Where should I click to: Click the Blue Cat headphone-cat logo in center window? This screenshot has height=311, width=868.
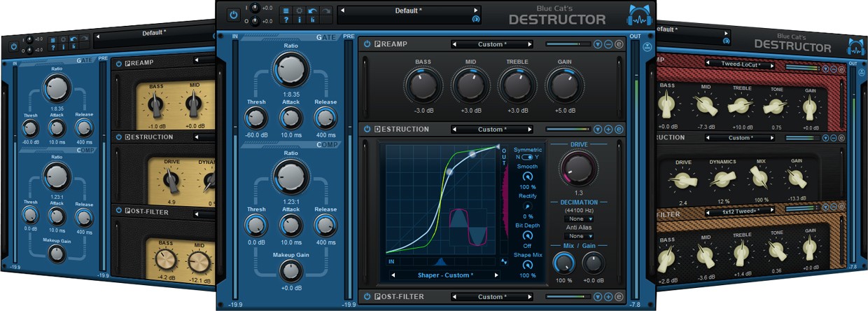[640, 15]
